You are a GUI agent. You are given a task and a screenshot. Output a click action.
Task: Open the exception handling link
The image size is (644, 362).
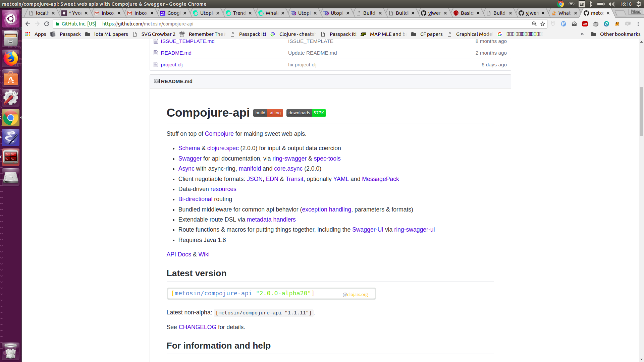click(x=326, y=209)
